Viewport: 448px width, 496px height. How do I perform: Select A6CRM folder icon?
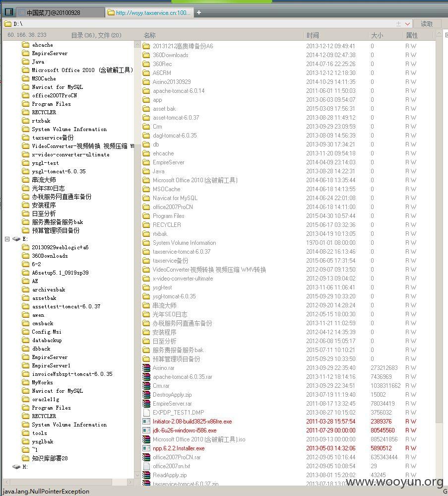coord(146,73)
